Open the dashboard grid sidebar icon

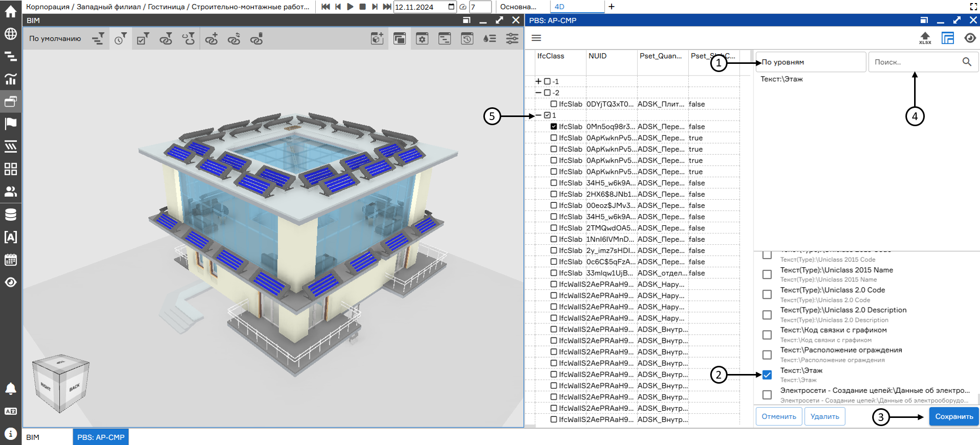pos(11,169)
